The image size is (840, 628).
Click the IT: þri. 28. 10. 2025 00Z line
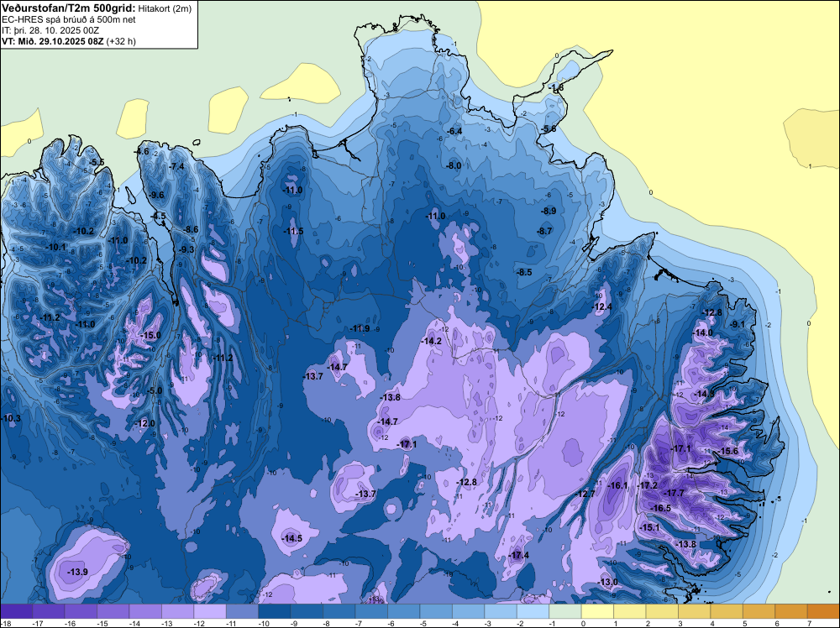pos(50,30)
